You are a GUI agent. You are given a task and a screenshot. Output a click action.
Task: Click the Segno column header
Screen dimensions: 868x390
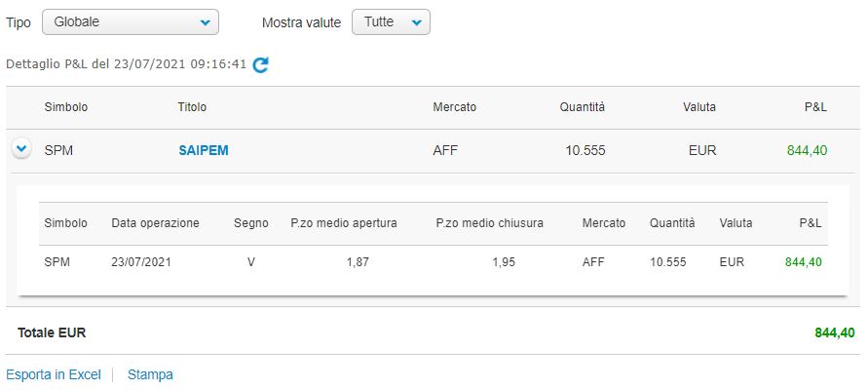pos(251,223)
